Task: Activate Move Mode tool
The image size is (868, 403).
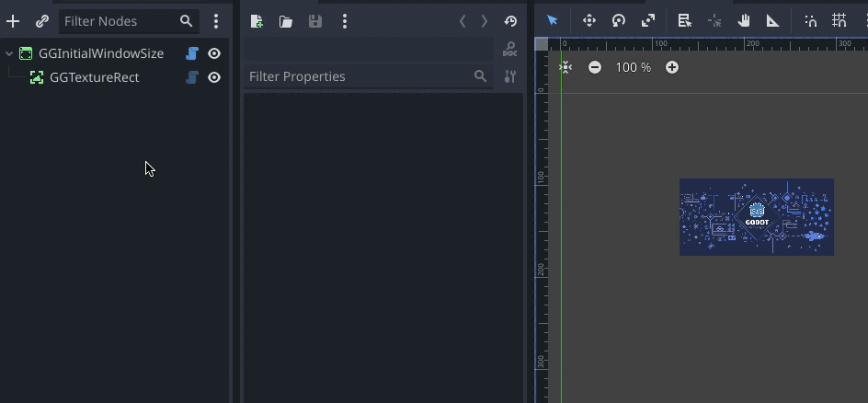Action: point(589,21)
